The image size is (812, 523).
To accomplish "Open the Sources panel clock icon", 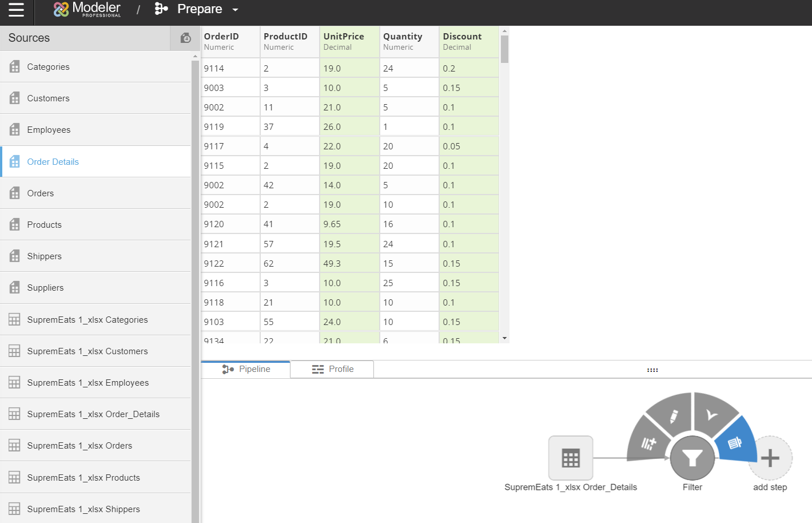I will click(185, 38).
